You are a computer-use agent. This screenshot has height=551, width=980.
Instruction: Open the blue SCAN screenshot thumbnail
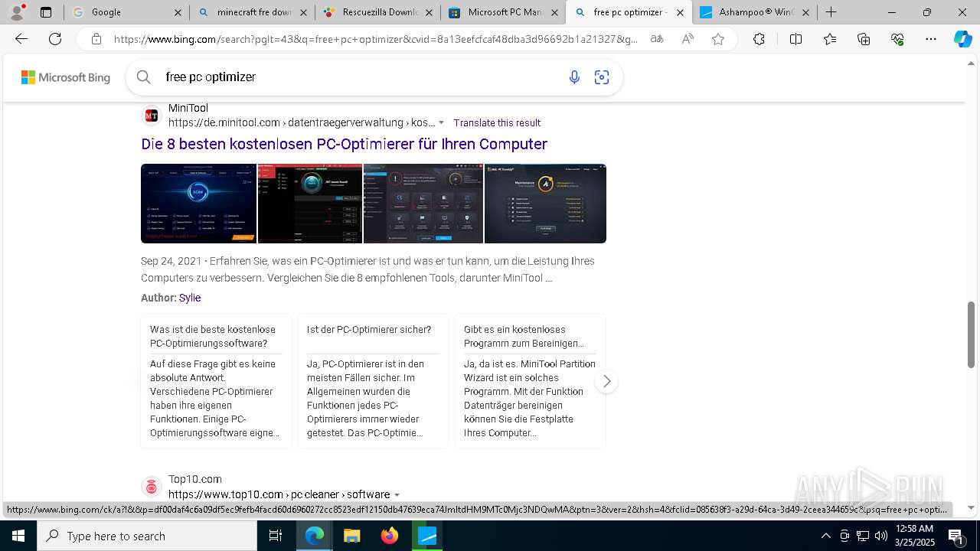coord(199,204)
